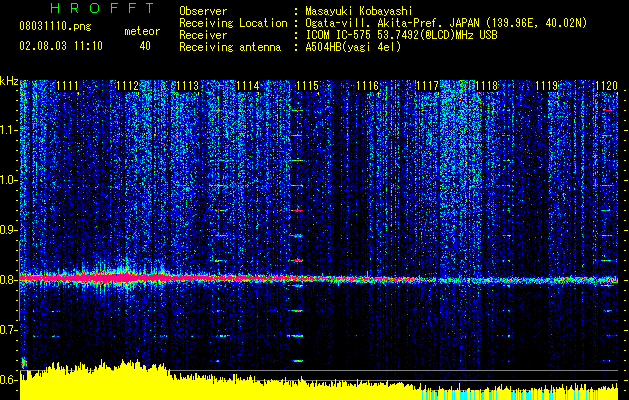This screenshot has height=400, width=629.
Task: Click the 1120 time marker
Action: pos(607,86)
